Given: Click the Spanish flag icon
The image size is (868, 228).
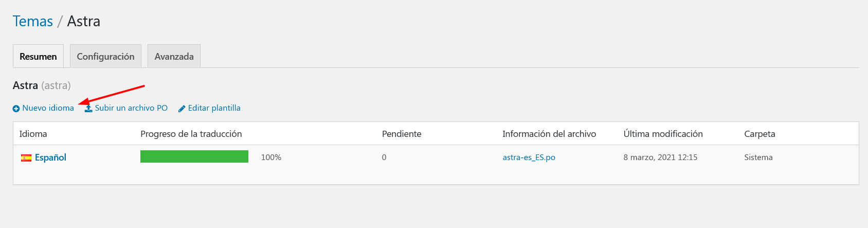Looking at the screenshot, I should coord(26,158).
